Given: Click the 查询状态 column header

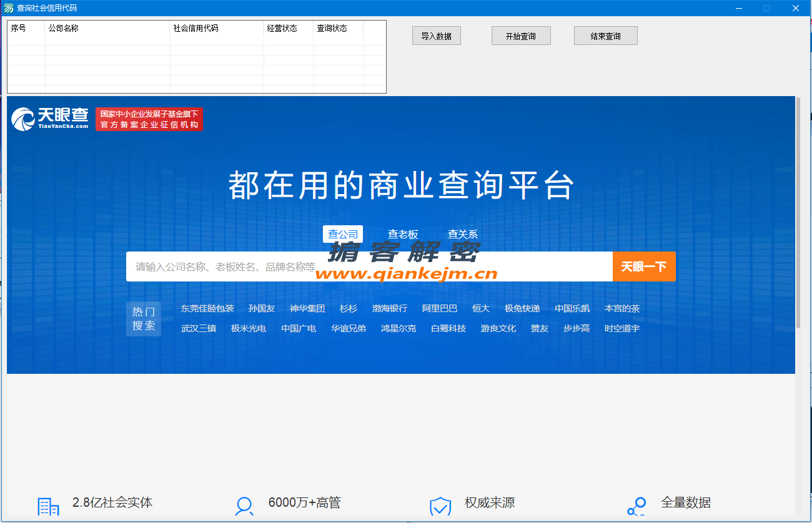Looking at the screenshot, I should [x=339, y=28].
